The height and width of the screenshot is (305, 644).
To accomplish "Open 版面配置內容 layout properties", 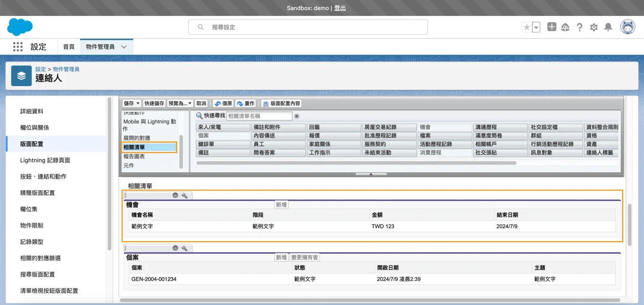I will point(281,103).
